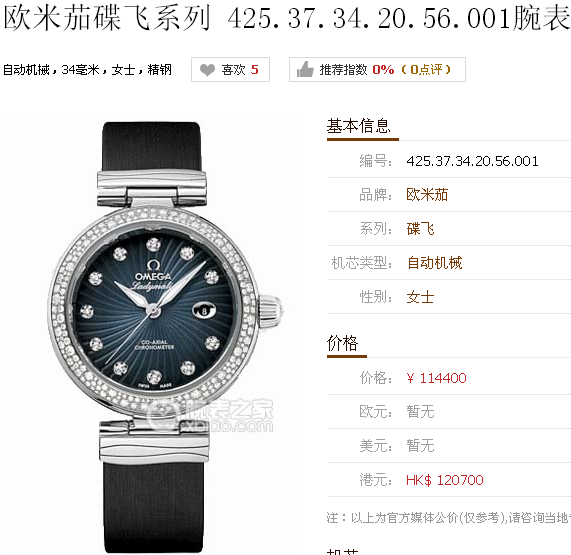The height and width of the screenshot is (555, 571).
Task: Open the 欧米茄 brand link
Action: coord(427,194)
